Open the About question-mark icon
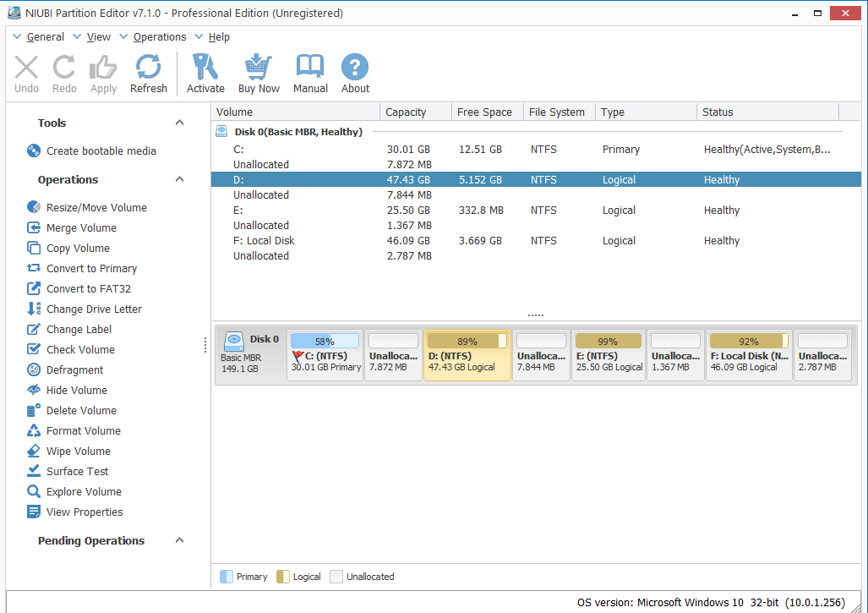868x613 pixels. [x=355, y=67]
